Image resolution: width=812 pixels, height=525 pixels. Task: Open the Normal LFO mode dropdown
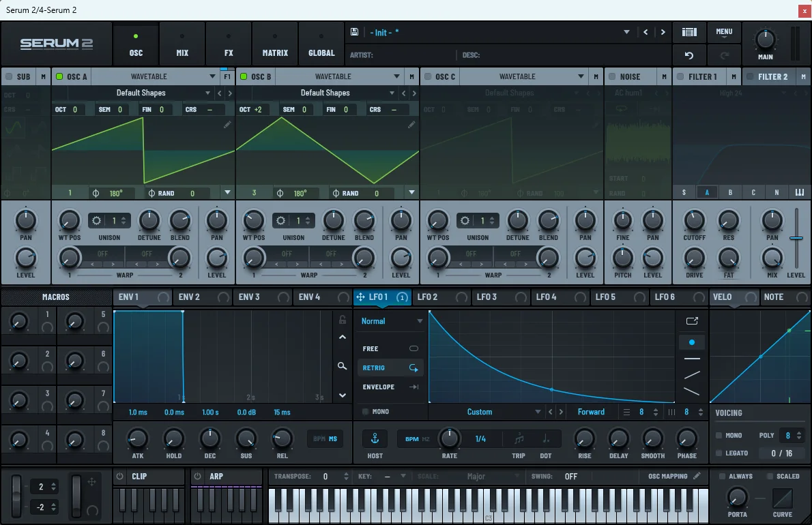point(390,320)
